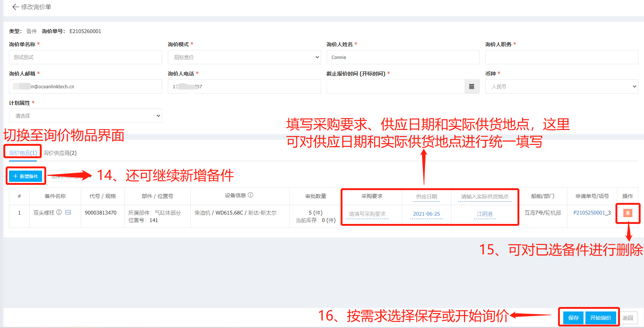Click the 供应日期 header batch-fill field
Screen dimensions: 644x328
426,196
